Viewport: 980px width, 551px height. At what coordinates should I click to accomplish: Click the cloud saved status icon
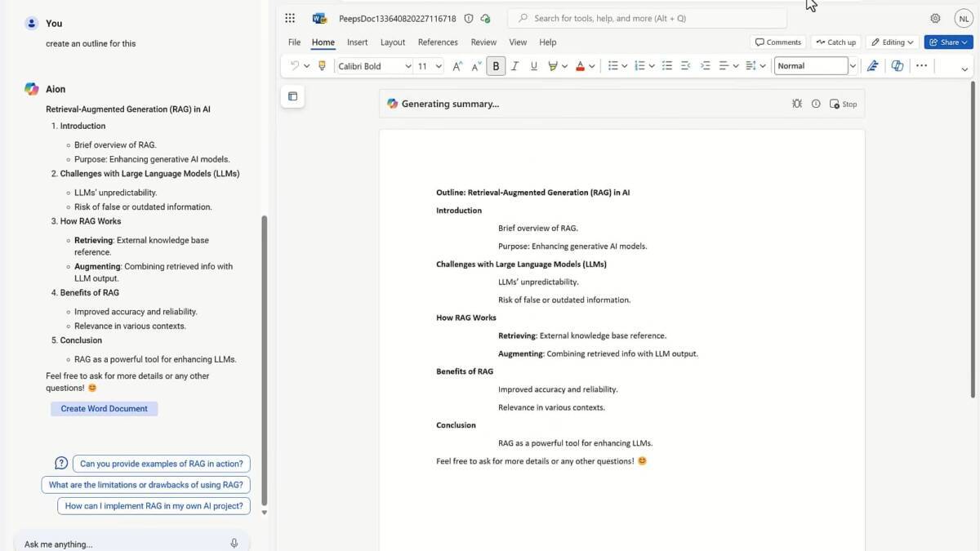[x=486, y=18]
